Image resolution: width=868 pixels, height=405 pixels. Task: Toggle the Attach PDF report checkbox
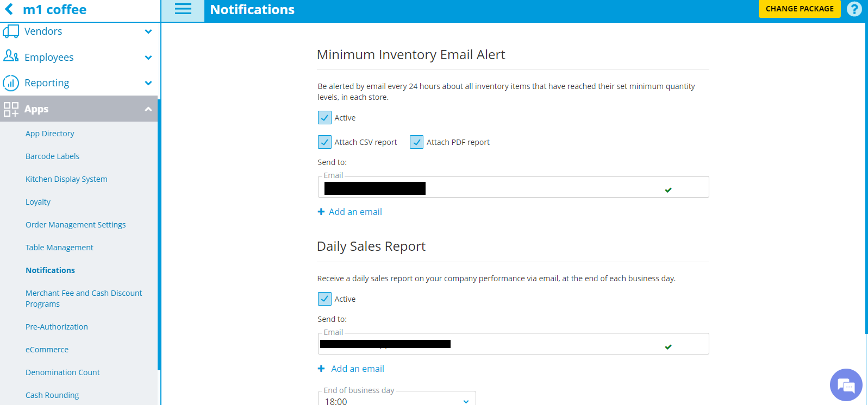(416, 142)
